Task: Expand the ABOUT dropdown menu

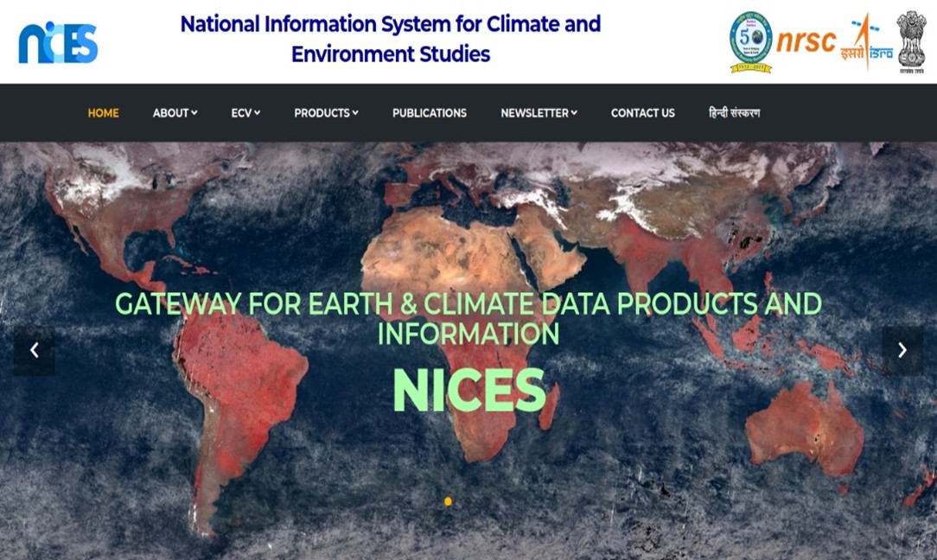Action: [x=175, y=113]
